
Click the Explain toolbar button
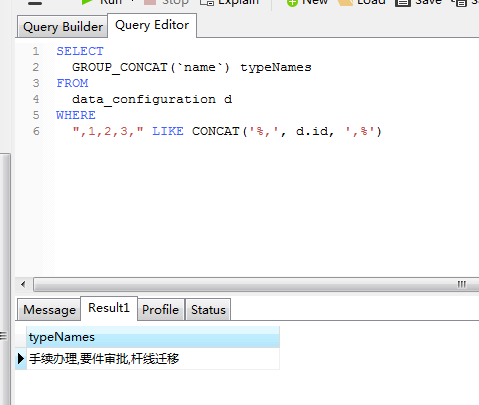(229, 2)
